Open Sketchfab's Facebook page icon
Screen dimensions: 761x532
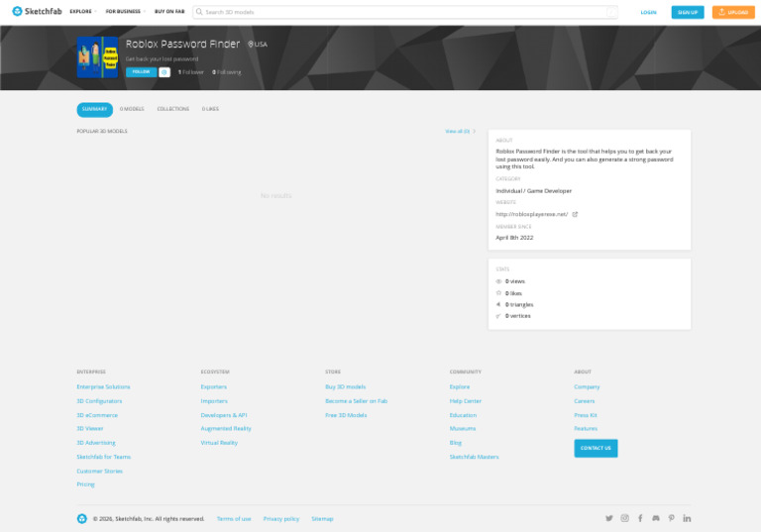click(x=640, y=518)
